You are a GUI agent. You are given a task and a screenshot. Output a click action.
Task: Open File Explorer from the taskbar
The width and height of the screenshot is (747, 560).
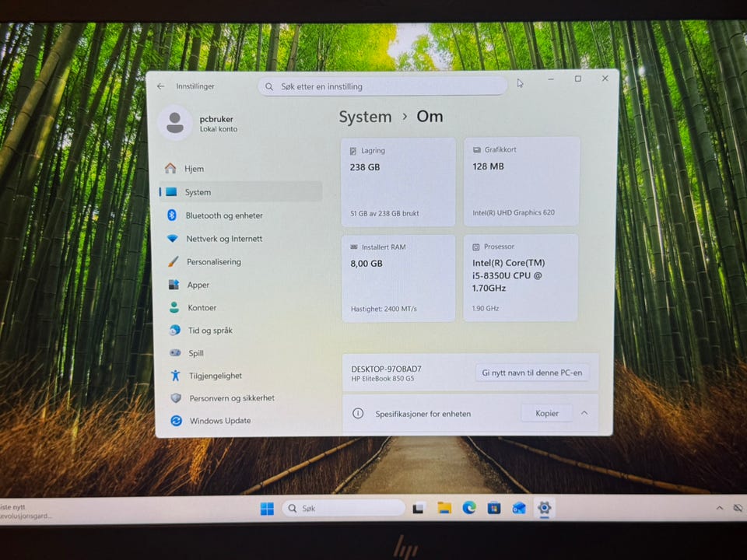click(x=444, y=508)
